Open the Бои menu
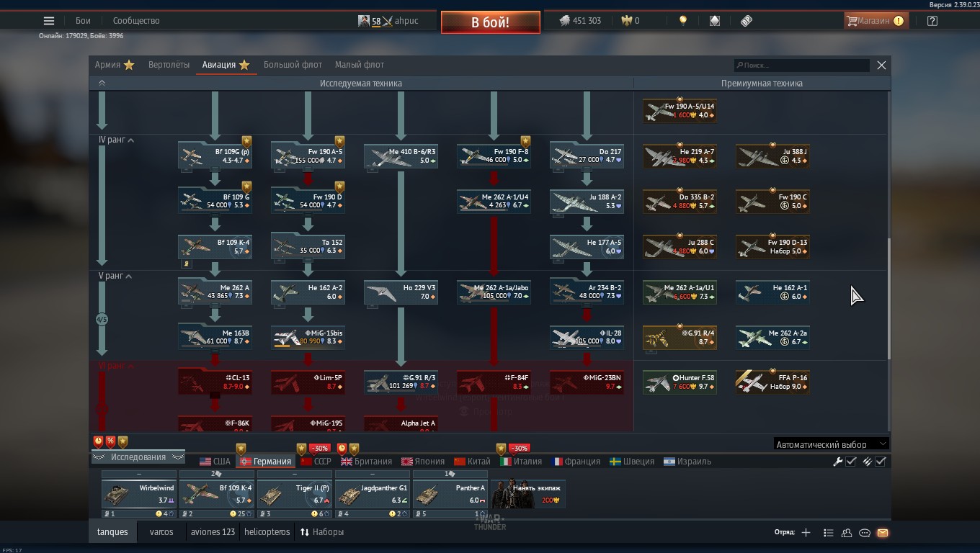Image resolution: width=980 pixels, height=553 pixels. (83, 21)
